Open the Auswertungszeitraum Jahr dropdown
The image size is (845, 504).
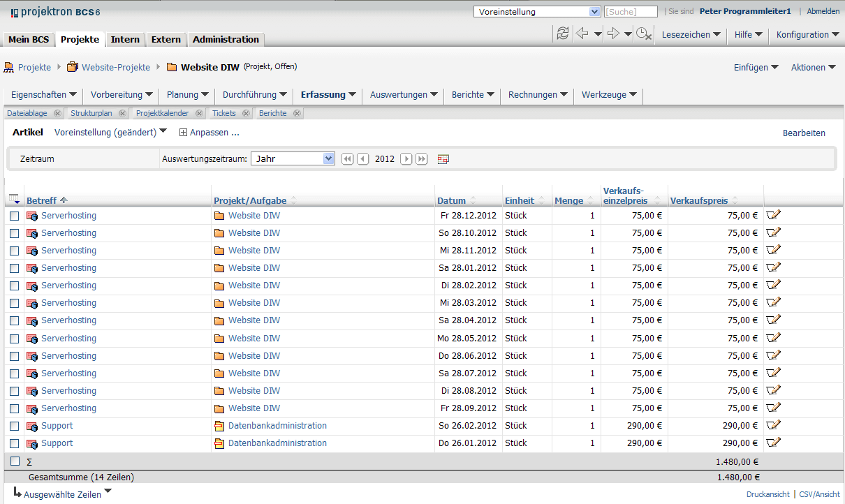point(293,159)
